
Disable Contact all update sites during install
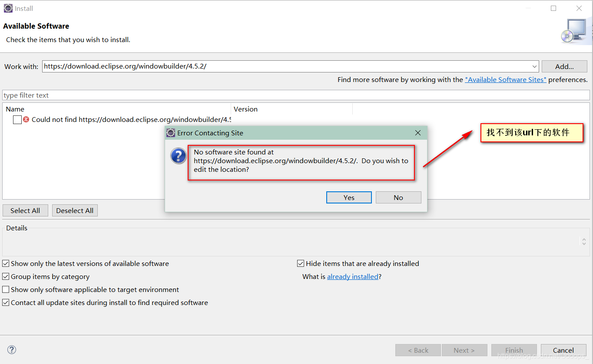click(6, 302)
